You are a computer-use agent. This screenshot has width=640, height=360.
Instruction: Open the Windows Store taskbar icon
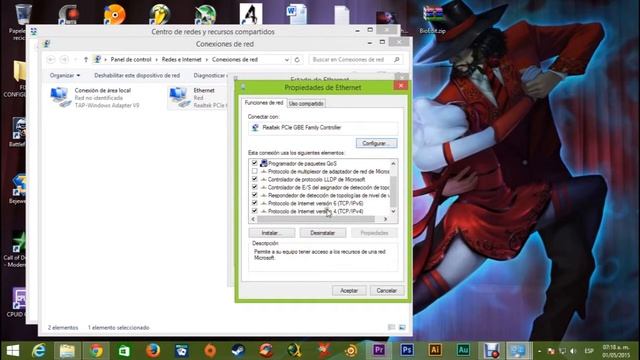click(124, 351)
